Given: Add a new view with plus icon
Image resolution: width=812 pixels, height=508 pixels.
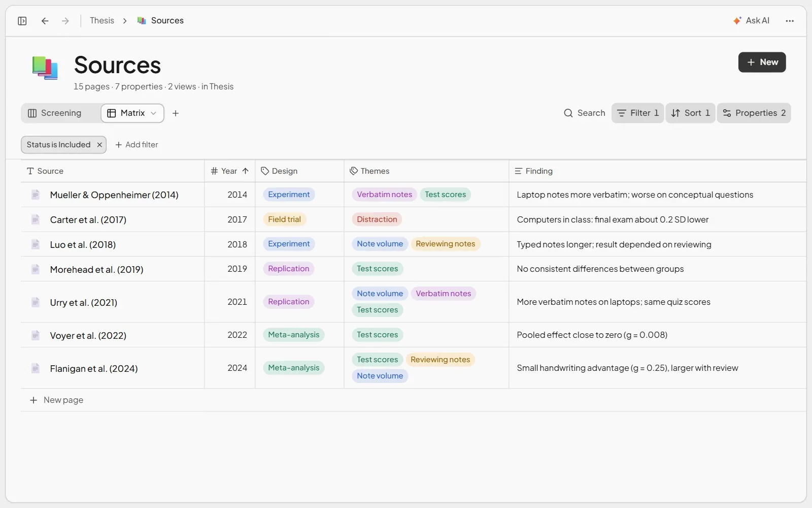Looking at the screenshot, I should coord(176,113).
